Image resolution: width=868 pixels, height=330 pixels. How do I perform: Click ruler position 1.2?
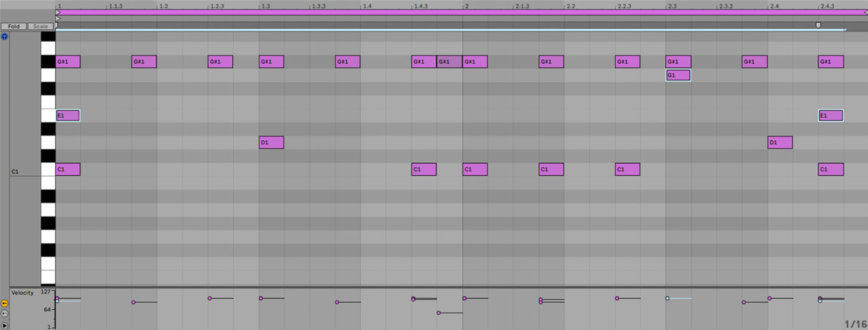pyautogui.click(x=164, y=6)
